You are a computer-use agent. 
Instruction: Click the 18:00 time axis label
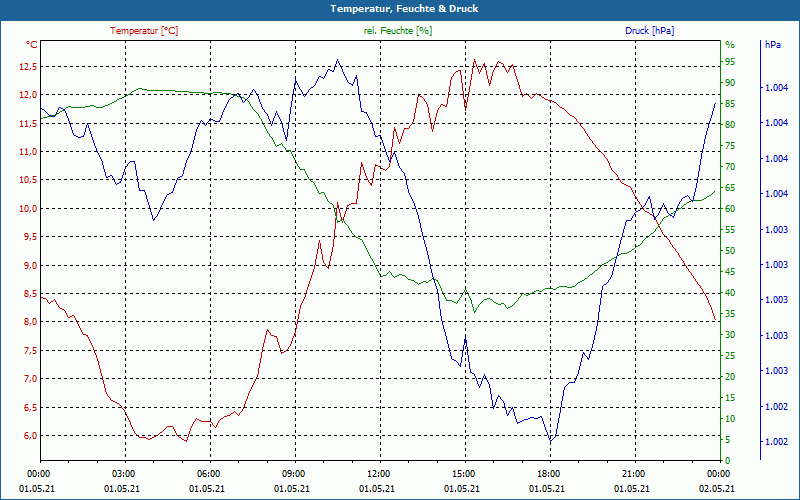pyautogui.click(x=547, y=473)
